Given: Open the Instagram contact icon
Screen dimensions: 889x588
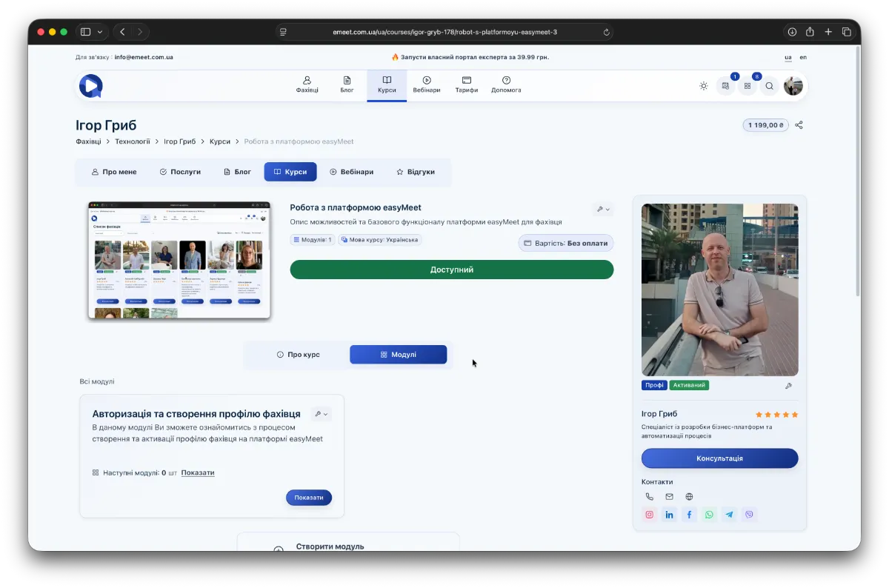Looking at the screenshot, I should click(x=650, y=515).
